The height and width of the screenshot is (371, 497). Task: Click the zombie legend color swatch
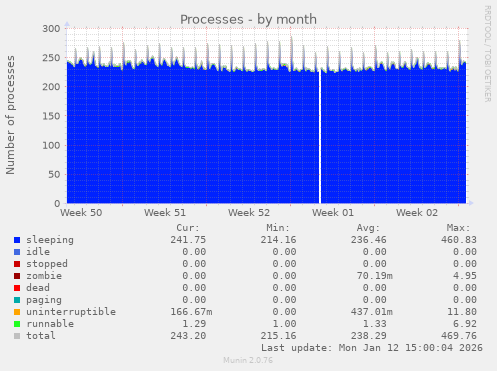17,276
